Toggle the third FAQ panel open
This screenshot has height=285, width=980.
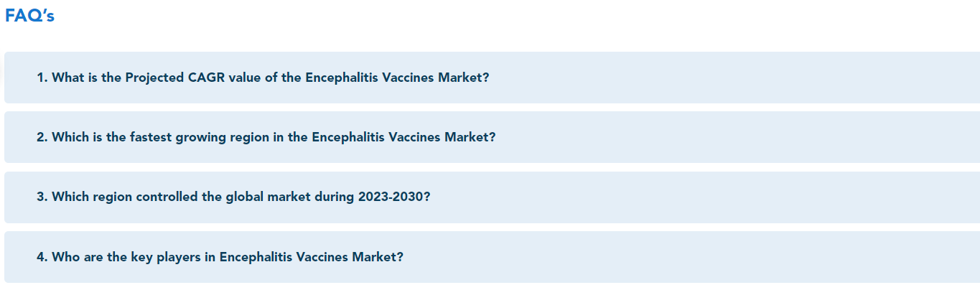point(492,197)
